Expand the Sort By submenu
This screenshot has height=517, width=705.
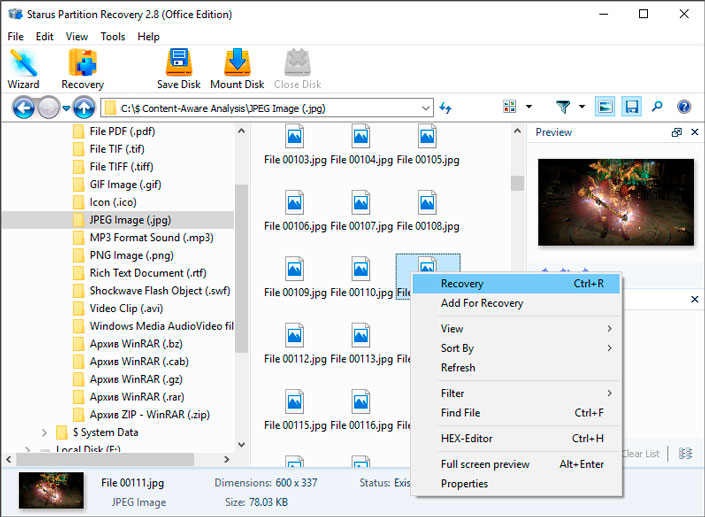coord(516,348)
